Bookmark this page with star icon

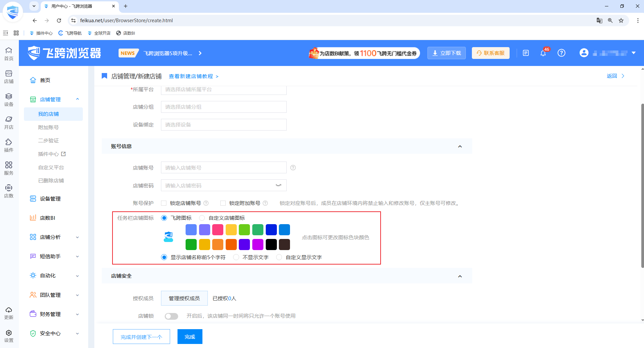pos(621,21)
